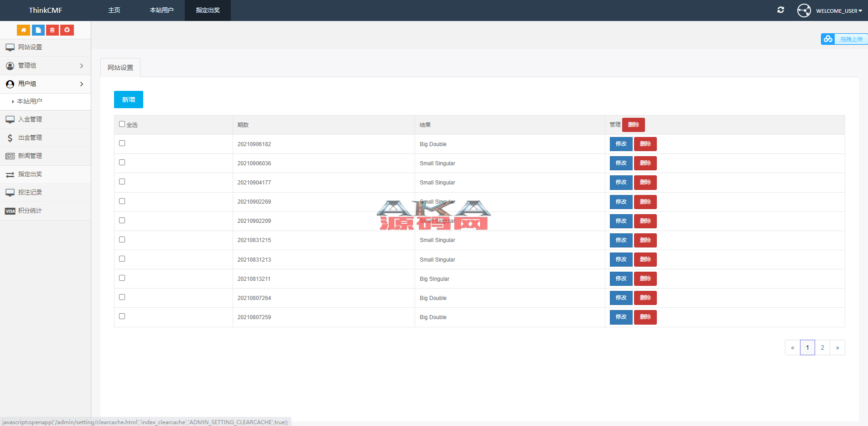Viewport: 868px width, 426px height.
Task: Switch to the 主页 top tab
Action: click(x=114, y=11)
